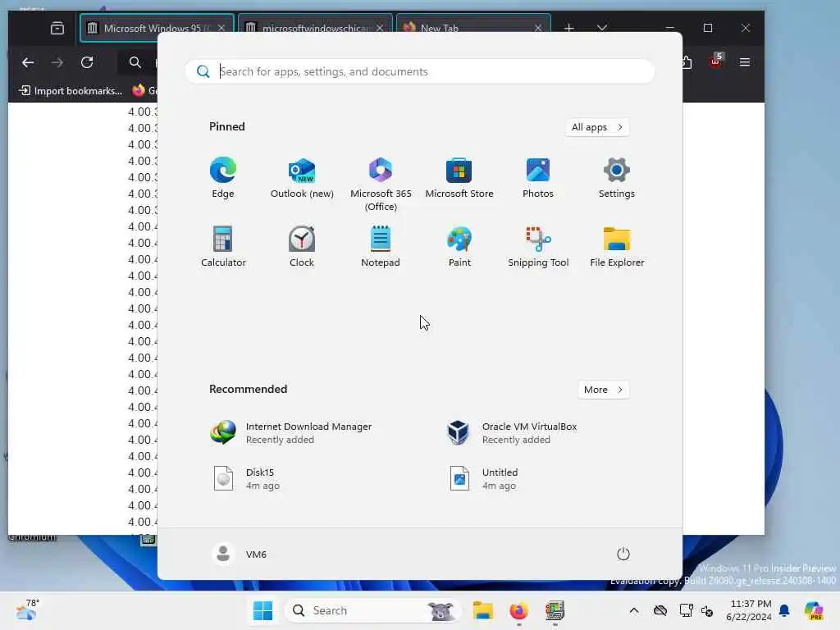
Task: Close the Microsoft Windows 95 tab
Action: tap(221, 28)
